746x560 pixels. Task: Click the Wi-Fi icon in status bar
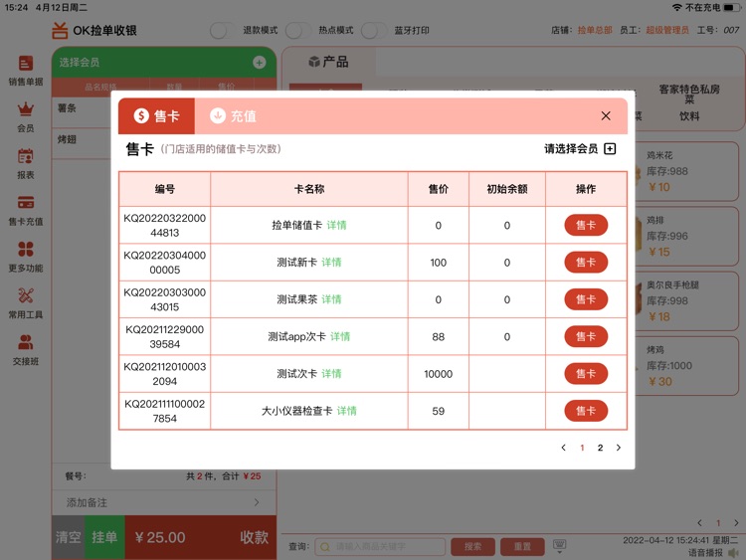click(677, 8)
